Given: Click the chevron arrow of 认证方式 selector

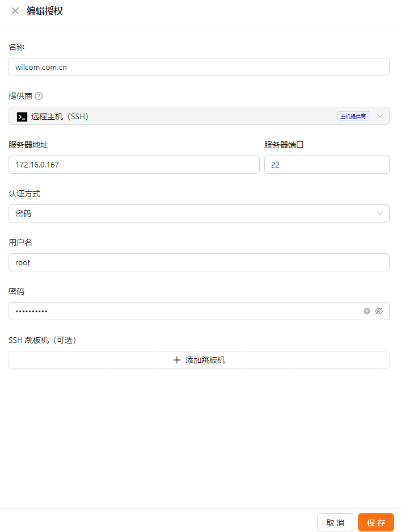Looking at the screenshot, I should [380, 213].
